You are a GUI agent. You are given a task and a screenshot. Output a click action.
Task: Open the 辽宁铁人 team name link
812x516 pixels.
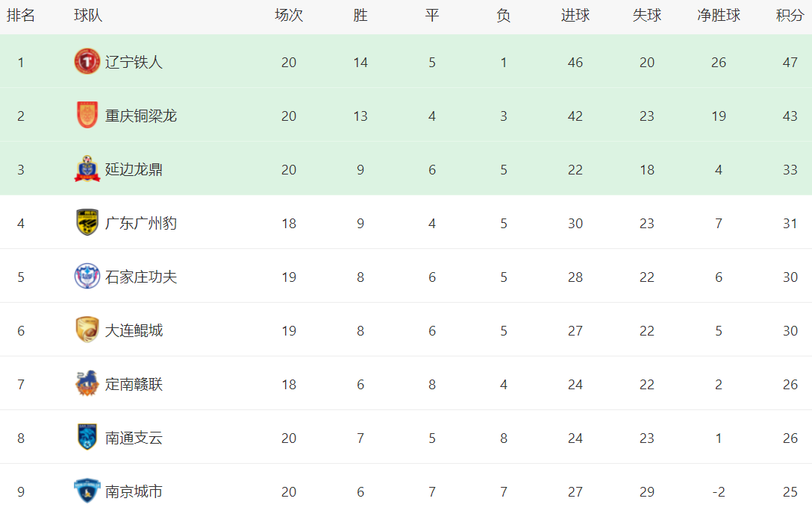click(x=134, y=62)
